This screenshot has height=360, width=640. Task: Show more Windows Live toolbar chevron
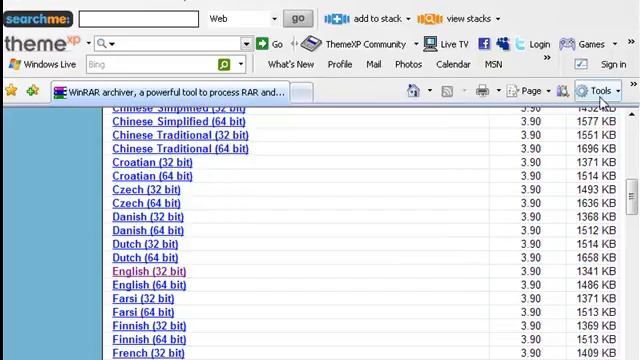tap(547, 58)
